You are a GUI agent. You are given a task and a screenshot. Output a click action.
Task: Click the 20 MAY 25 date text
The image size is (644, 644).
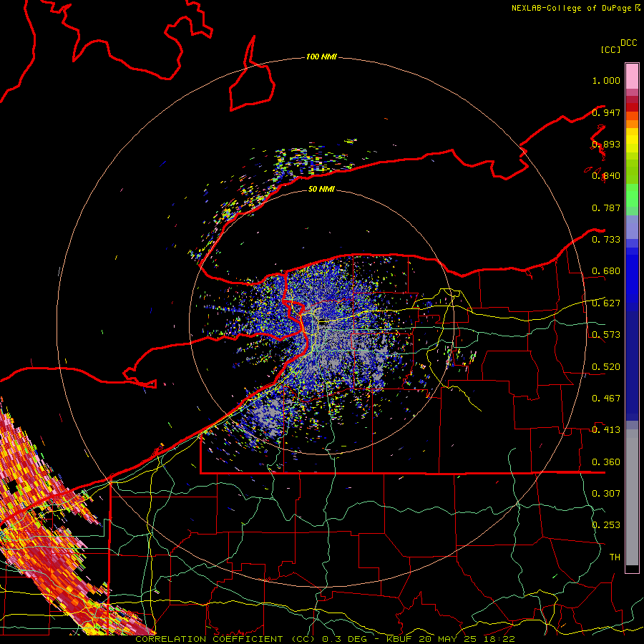[x=449, y=639]
